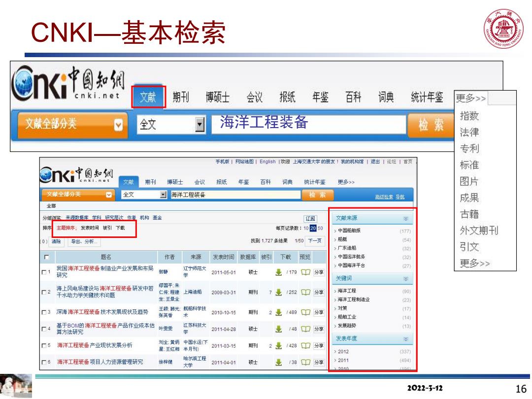Collapse the 文献来源 panel
Image resolution: width=532 pixels, height=399 pixels.
tap(405, 219)
